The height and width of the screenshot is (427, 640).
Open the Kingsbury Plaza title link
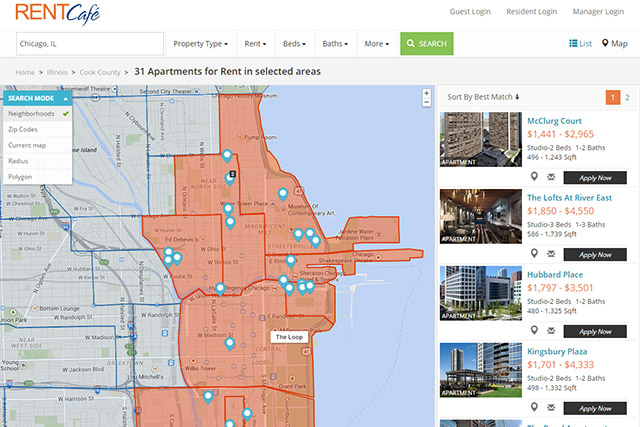pos(557,351)
